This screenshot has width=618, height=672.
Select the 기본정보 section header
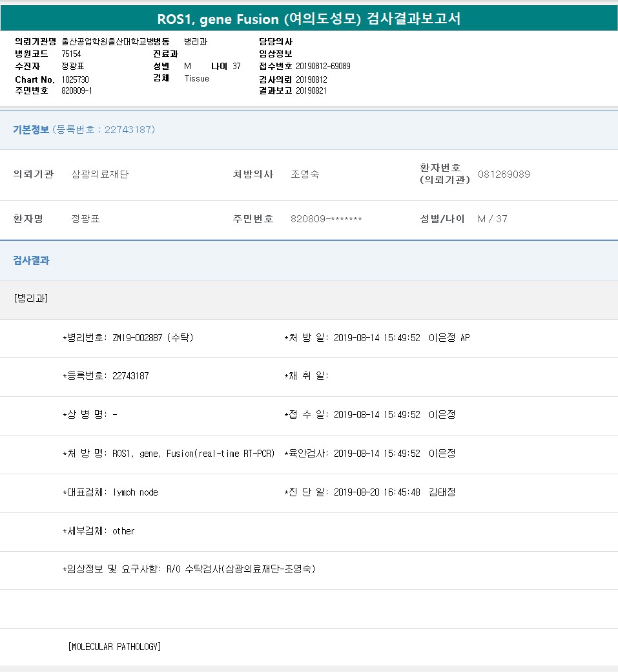(31, 130)
